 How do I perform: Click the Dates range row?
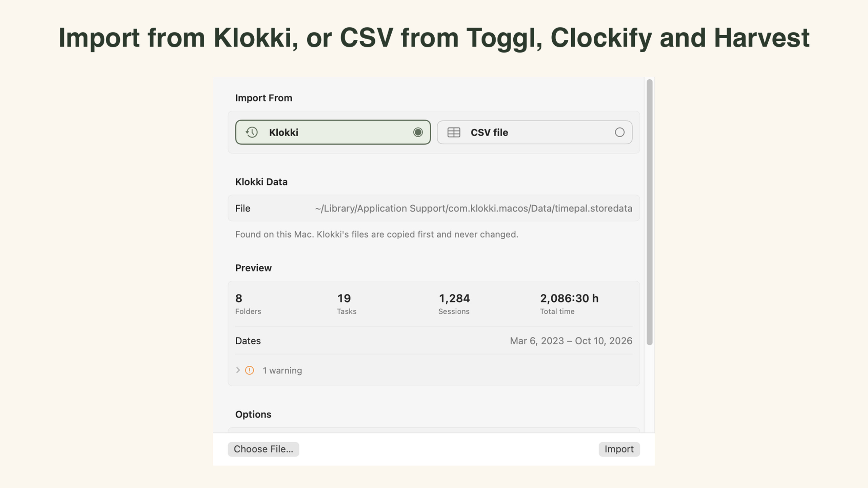click(434, 341)
